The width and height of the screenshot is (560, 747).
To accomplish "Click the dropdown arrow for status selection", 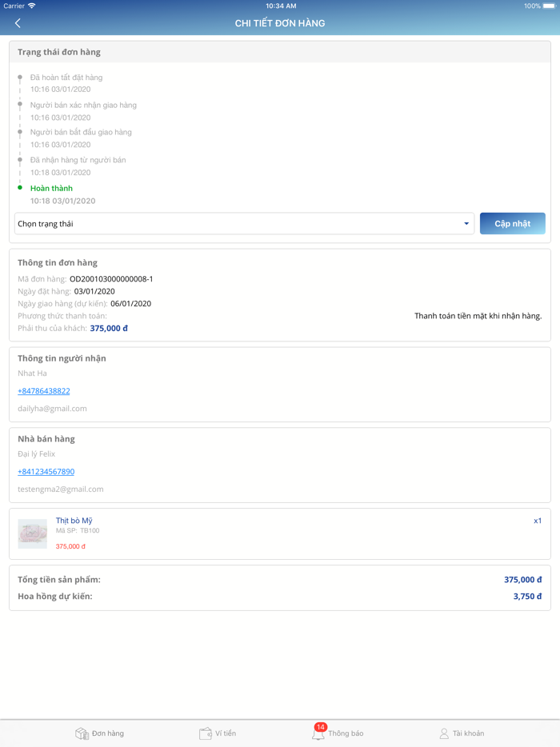I will (466, 224).
